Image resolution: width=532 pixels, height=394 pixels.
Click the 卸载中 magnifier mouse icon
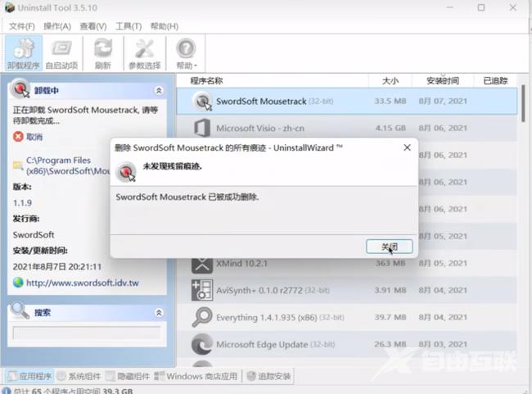(20, 89)
